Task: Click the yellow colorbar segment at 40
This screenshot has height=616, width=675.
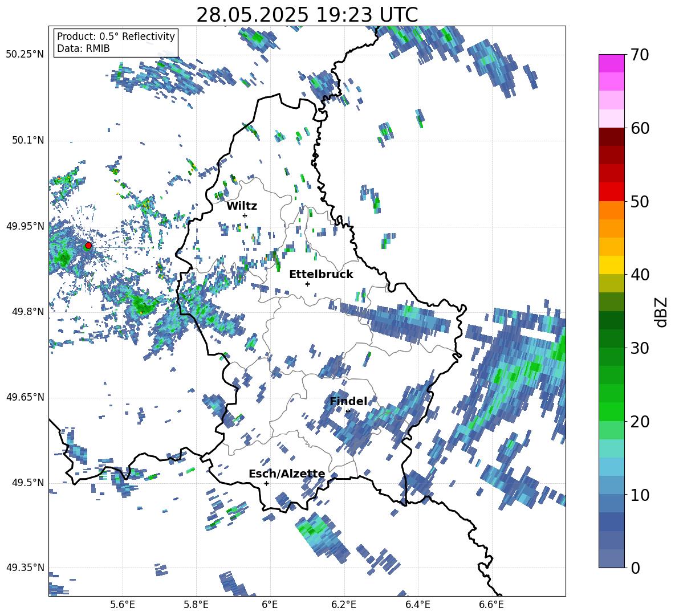Action: (611, 265)
